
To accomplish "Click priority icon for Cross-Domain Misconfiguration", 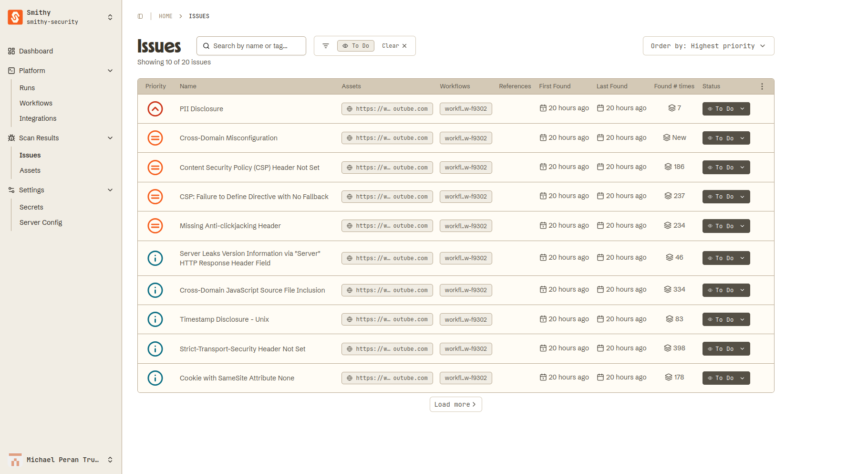I will 155,138.
